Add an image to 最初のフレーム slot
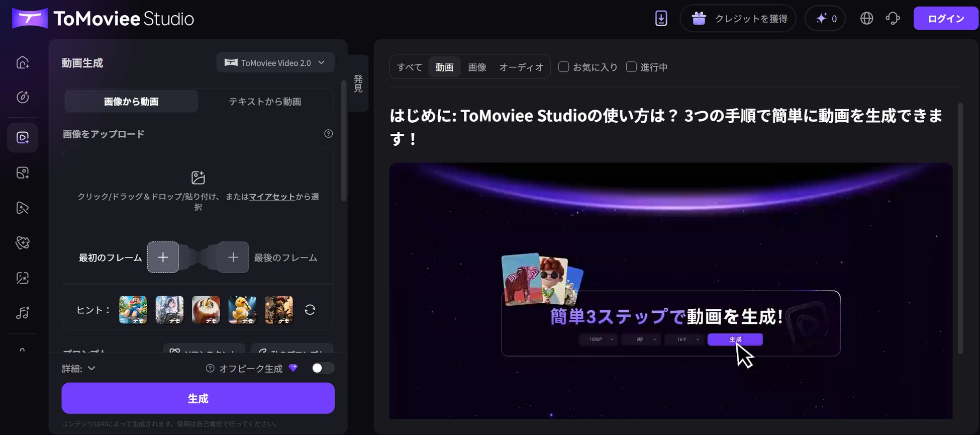Image resolution: width=980 pixels, height=435 pixels. (x=163, y=257)
